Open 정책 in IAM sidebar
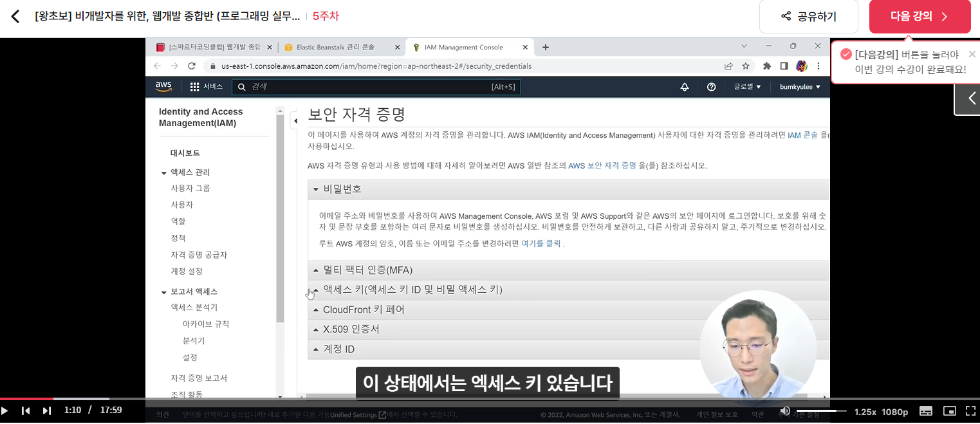The image size is (980, 424). click(178, 238)
